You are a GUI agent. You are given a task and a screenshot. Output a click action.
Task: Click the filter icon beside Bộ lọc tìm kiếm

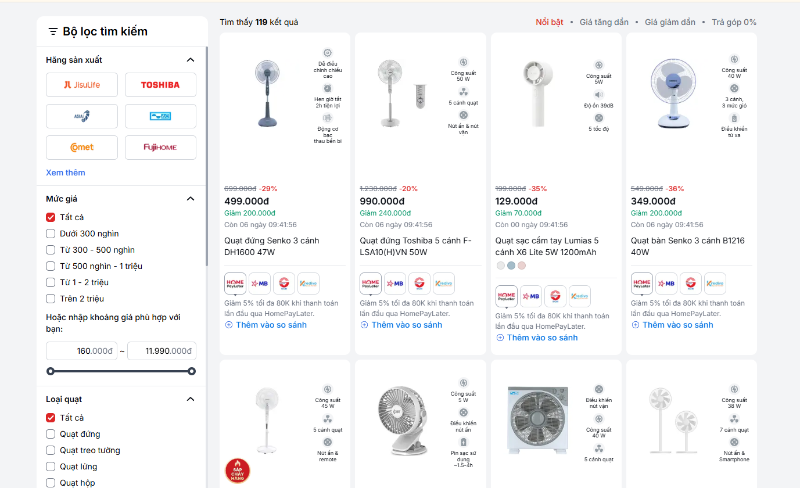pyautogui.click(x=53, y=32)
